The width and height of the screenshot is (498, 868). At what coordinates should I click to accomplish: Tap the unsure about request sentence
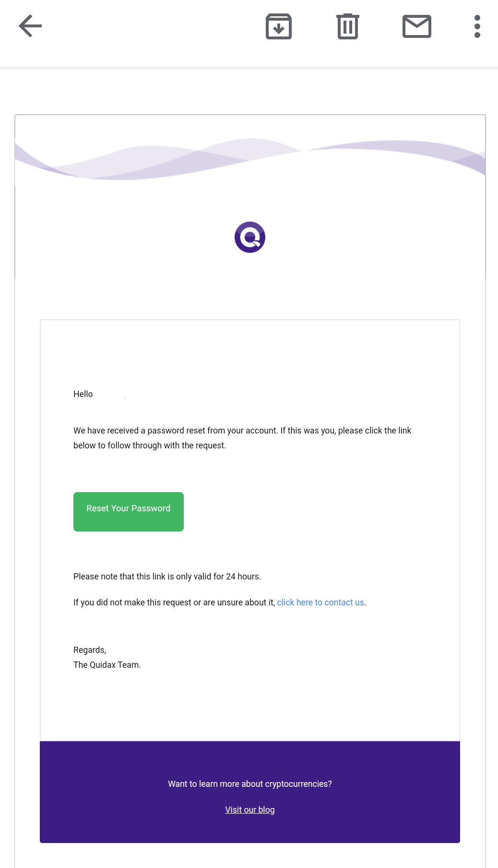(x=175, y=603)
